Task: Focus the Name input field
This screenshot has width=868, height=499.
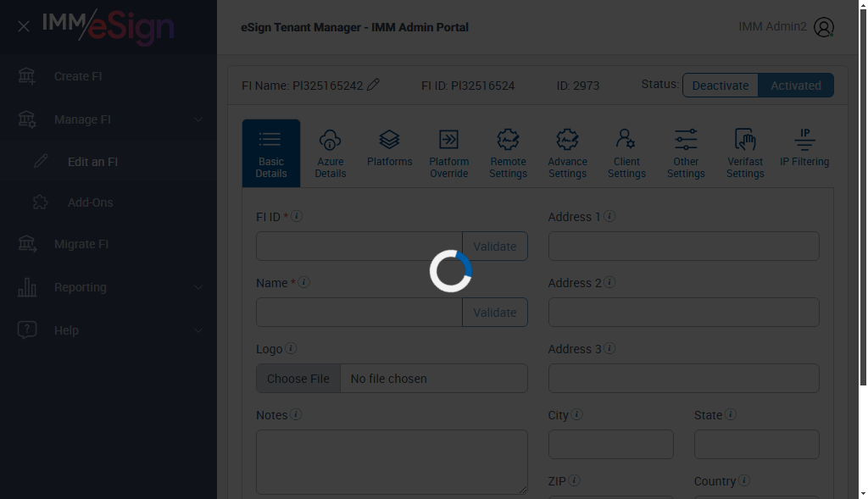Action: [x=359, y=312]
